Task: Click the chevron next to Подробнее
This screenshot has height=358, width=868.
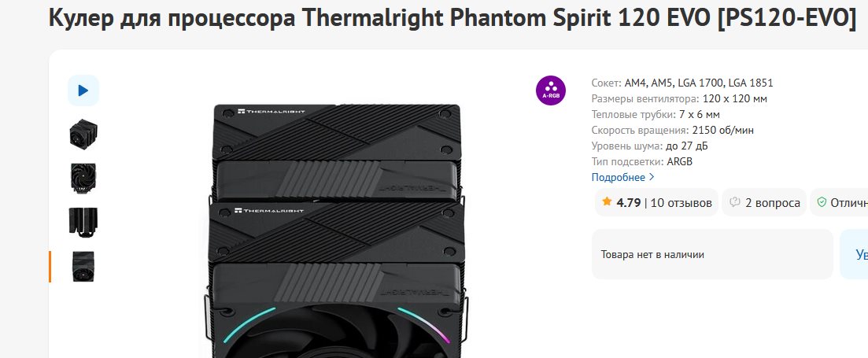Action: pyautogui.click(x=652, y=178)
